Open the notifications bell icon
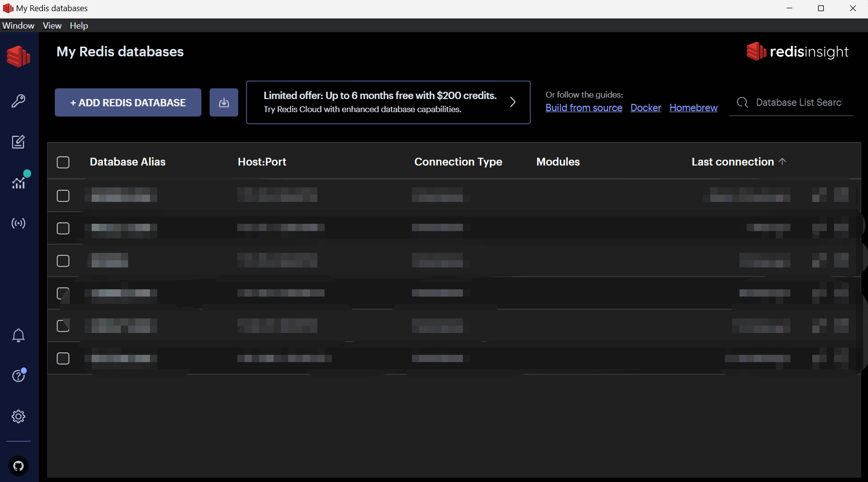The image size is (868, 482). pyautogui.click(x=18, y=335)
